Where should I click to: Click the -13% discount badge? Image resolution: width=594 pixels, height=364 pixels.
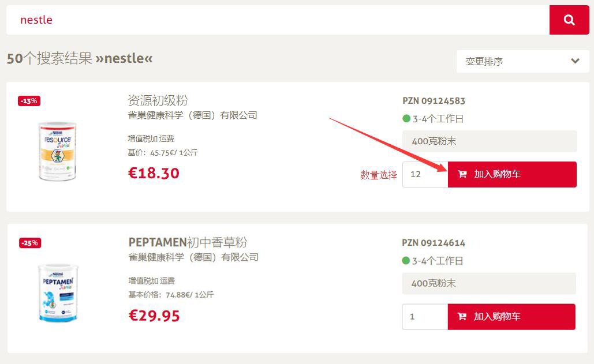click(x=29, y=101)
